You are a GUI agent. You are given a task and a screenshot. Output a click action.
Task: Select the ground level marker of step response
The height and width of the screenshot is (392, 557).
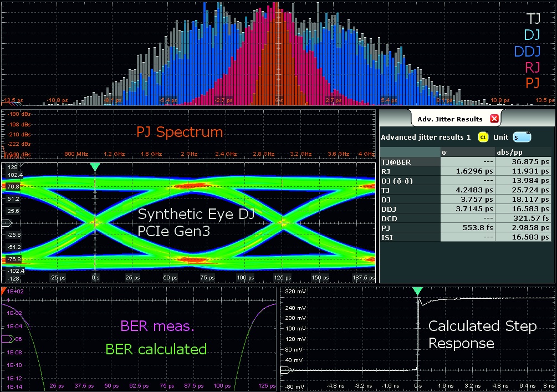[x=287, y=370]
